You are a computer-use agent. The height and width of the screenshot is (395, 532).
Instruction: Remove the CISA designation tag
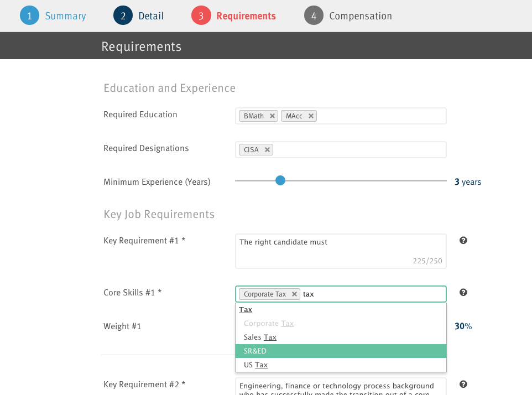pos(267,150)
